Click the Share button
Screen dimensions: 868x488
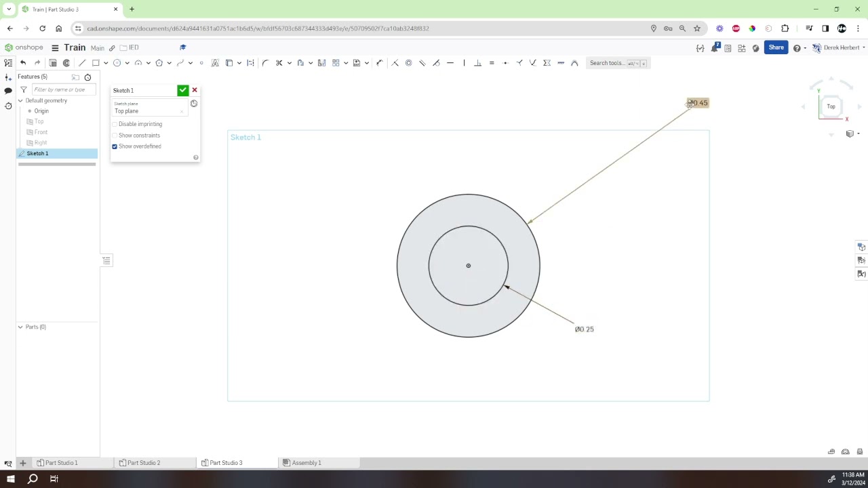(776, 47)
